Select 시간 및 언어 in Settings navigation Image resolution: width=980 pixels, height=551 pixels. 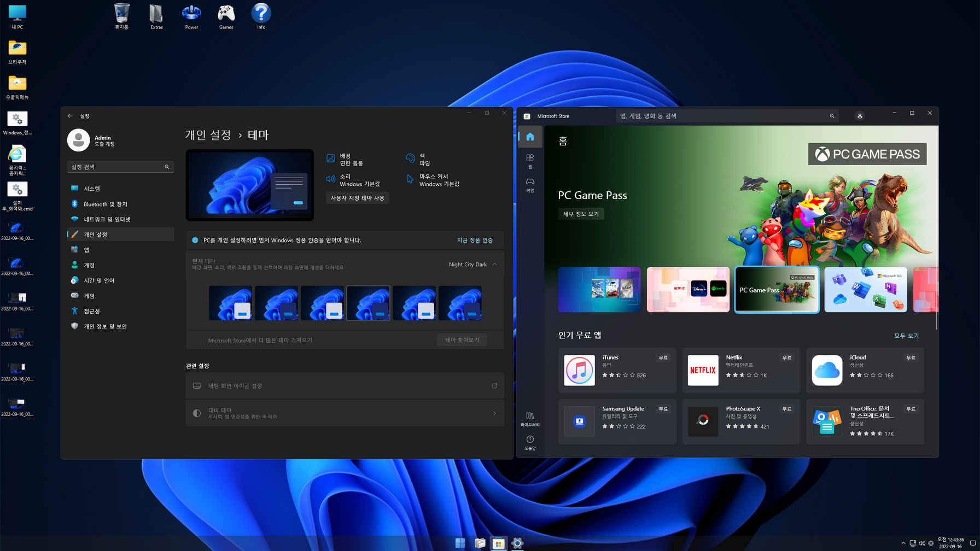tap(120, 280)
